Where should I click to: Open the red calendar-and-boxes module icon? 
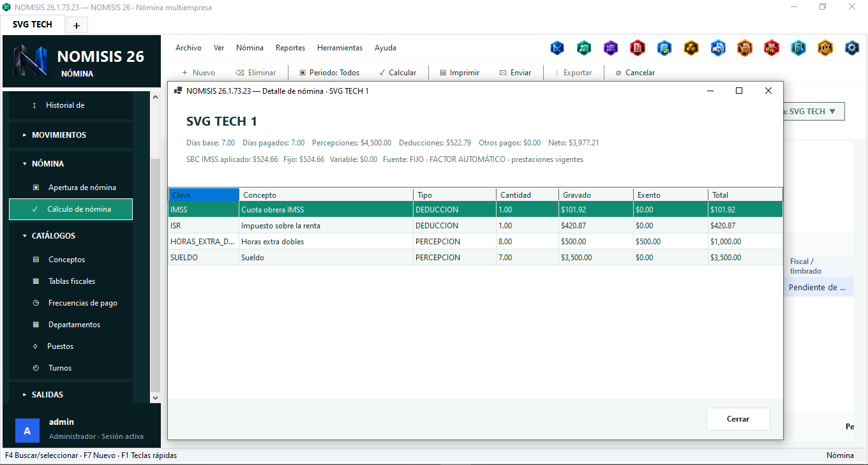(772, 48)
